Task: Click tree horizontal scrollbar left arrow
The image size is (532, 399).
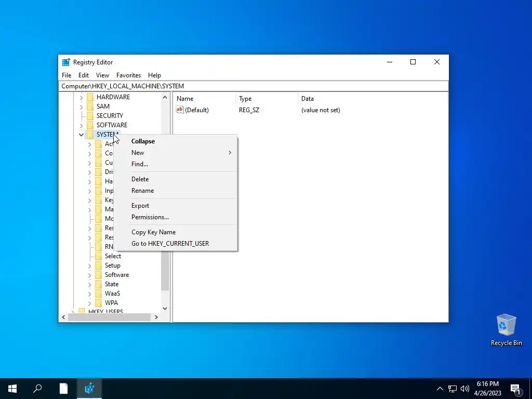Action: point(63,317)
